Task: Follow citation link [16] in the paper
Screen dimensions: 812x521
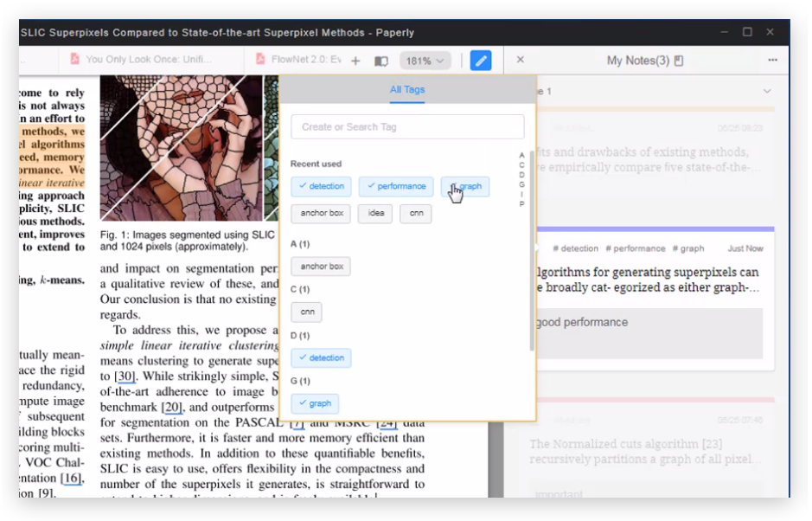Action: [x=71, y=478]
